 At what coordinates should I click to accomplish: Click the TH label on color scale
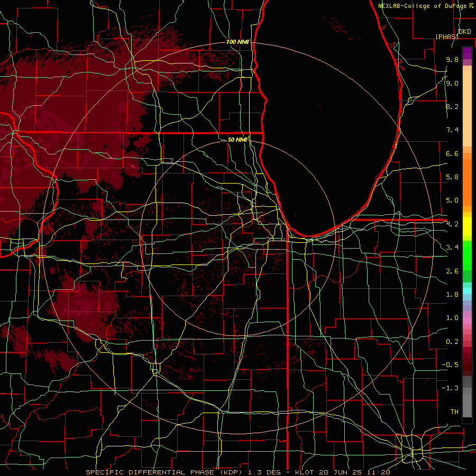[x=454, y=411]
